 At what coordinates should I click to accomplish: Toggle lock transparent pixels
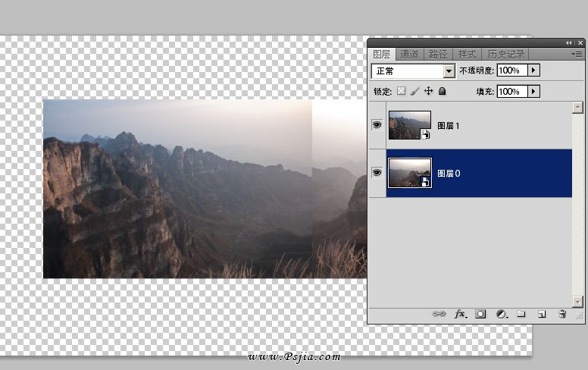(402, 91)
